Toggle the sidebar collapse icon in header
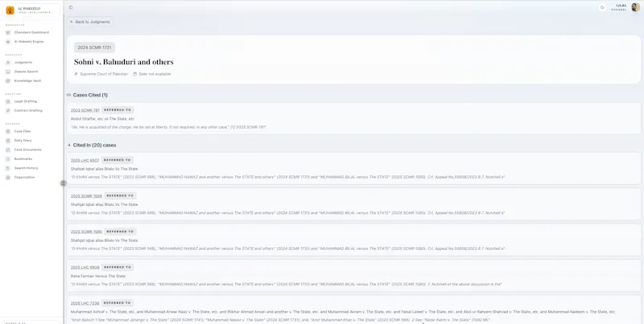This screenshot has height=324, width=644. click(x=71, y=7)
